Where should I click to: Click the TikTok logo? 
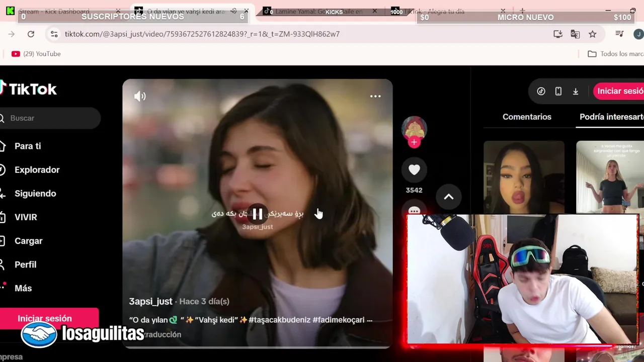click(28, 89)
